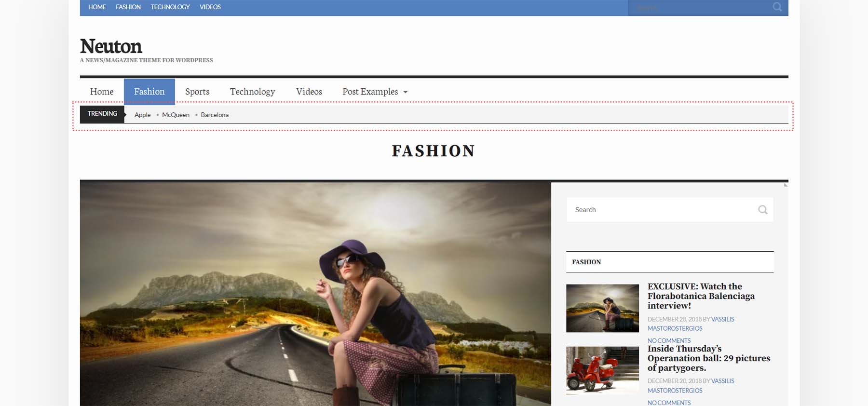
Task: Open the Sports menu item
Action: coord(197,92)
